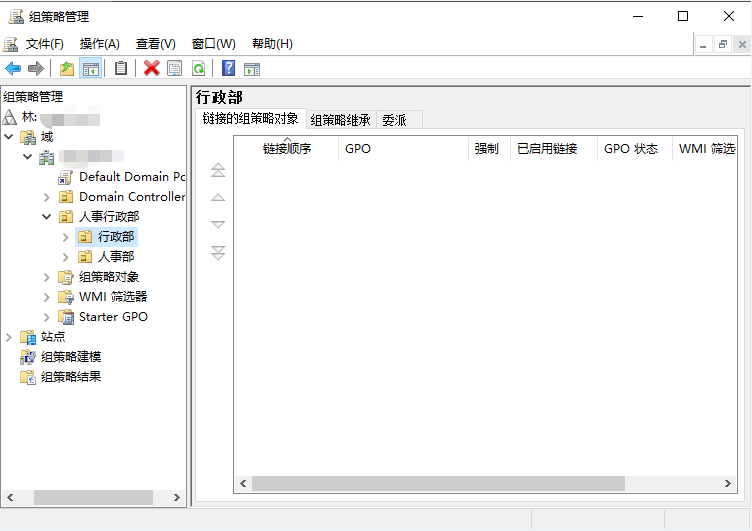
Task: Collapse the blurred domain name node
Action: (28, 156)
